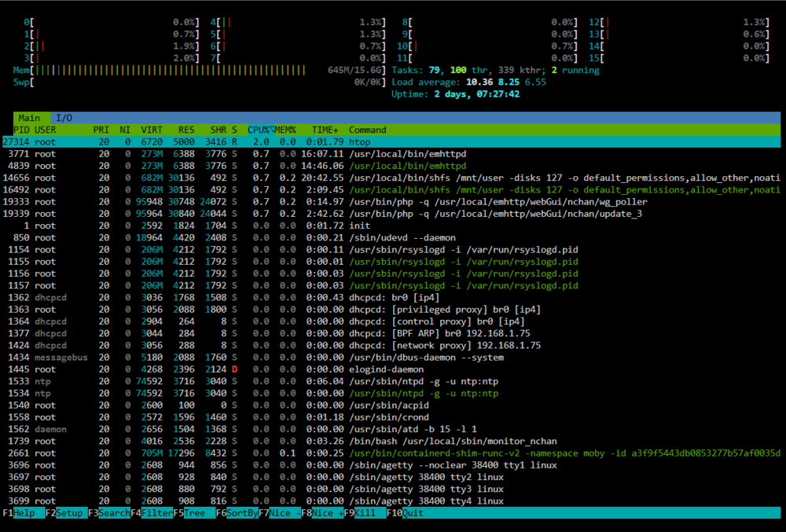Toggle Tree view in function bar
This screenshot has height=532, width=786.
click(x=194, y=513)
